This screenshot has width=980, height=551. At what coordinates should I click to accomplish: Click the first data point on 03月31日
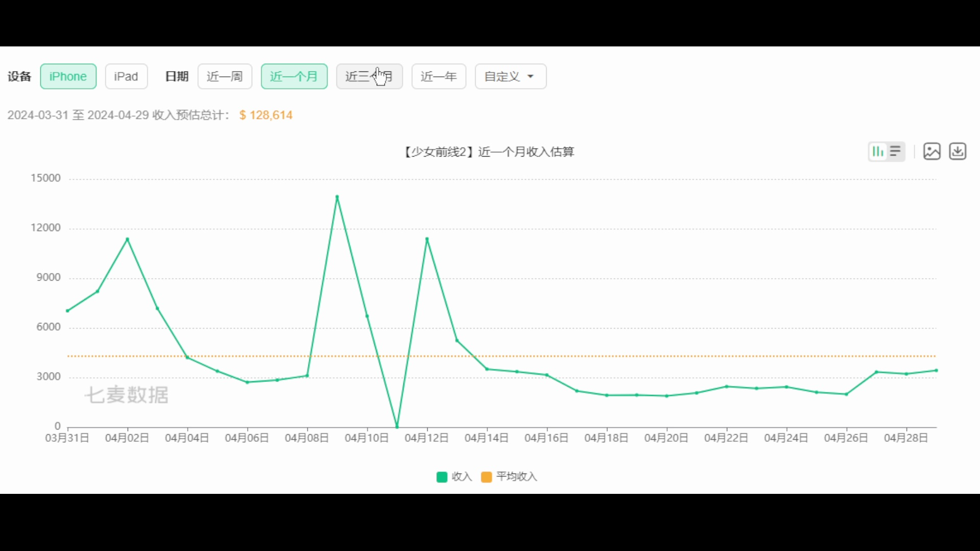(68, 311)
